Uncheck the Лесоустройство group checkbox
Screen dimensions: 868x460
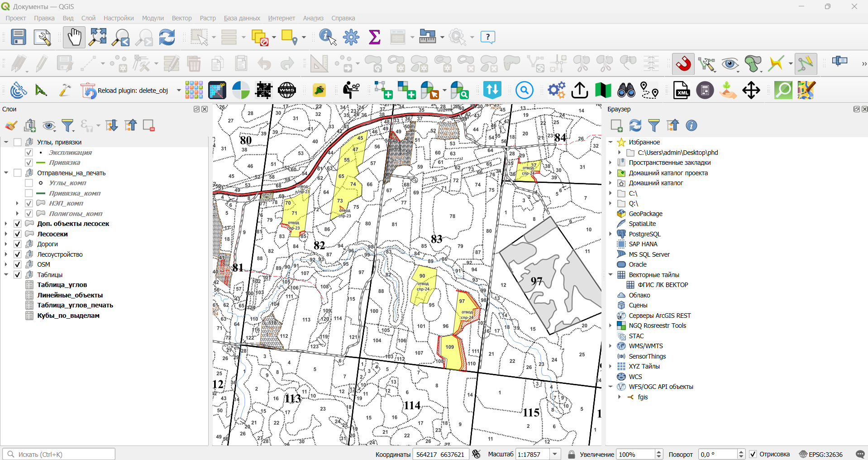pos(18,254)
